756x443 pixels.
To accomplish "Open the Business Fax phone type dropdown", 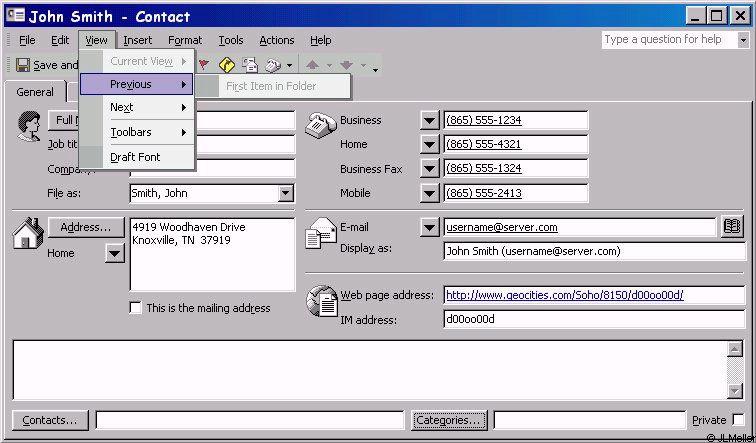I will coord(429,169).
